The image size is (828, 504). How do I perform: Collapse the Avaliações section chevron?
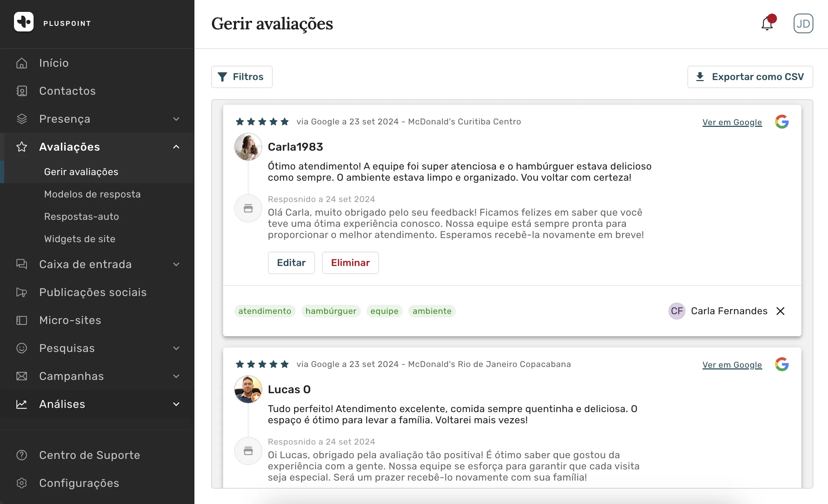pos(176,147)
